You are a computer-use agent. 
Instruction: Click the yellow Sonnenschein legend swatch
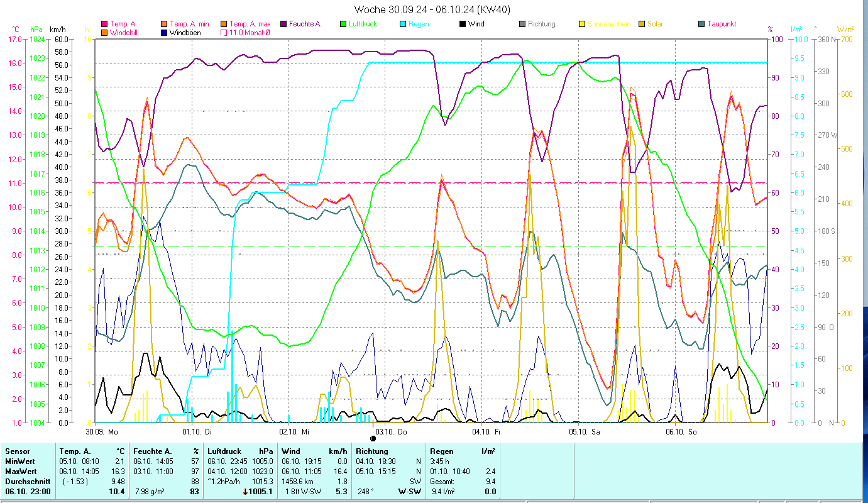(582, 24)
